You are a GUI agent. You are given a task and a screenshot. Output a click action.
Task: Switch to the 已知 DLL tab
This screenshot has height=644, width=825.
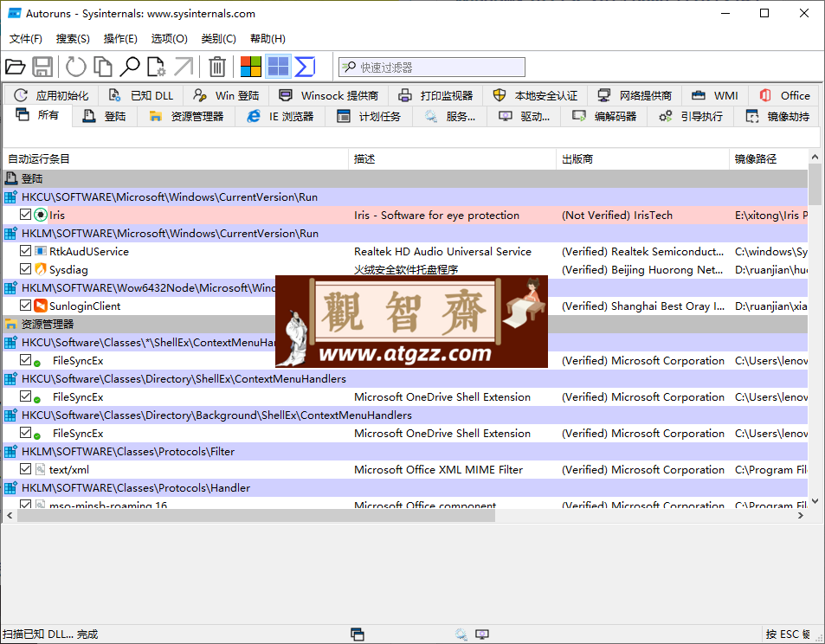pos(141,95)
